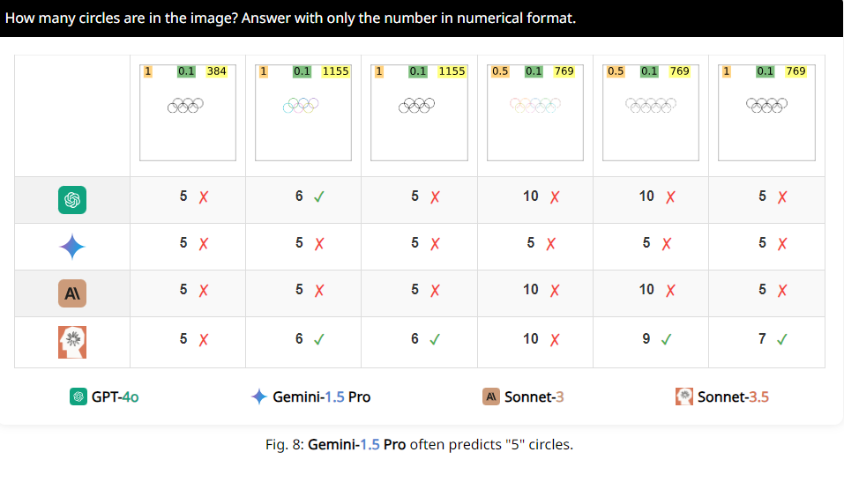Click the green checkmark in GPT-4o's second column
Viewport: 844px width, 504px height.
[x=319, y=196]
